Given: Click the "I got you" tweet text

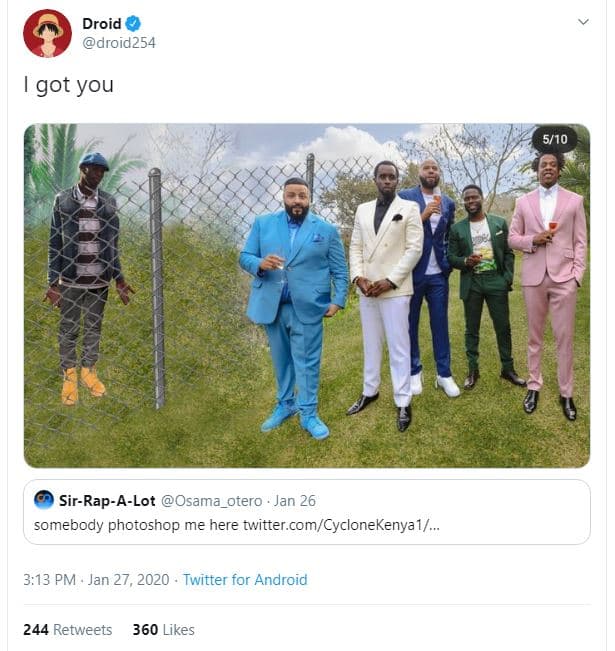Looking at the screenshot, I should click(x=68, y=85).
